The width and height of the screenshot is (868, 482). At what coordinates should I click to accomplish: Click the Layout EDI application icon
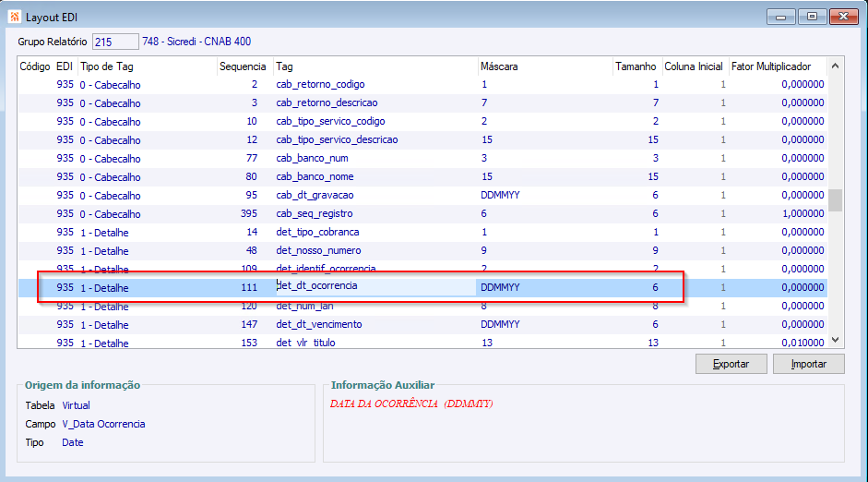15,17
